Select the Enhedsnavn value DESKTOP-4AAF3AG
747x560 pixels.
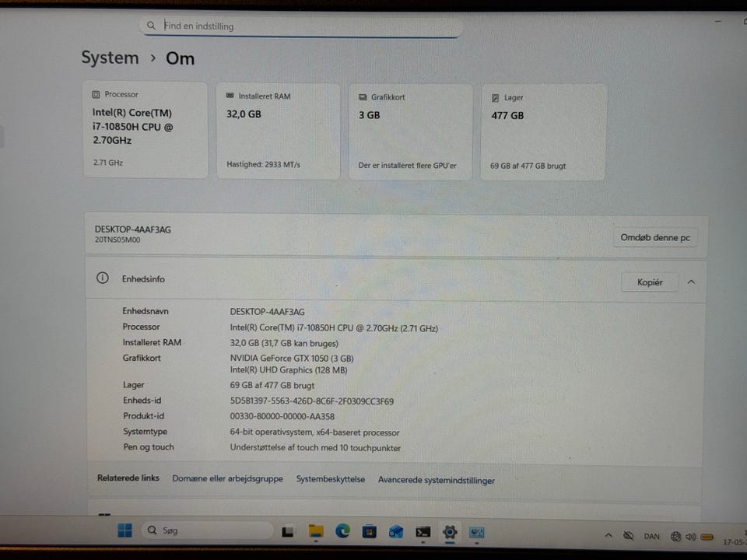[267, 312]
